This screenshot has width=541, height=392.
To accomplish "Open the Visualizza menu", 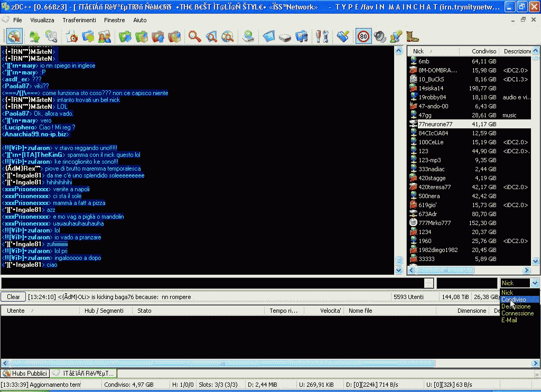I will 42,20.
